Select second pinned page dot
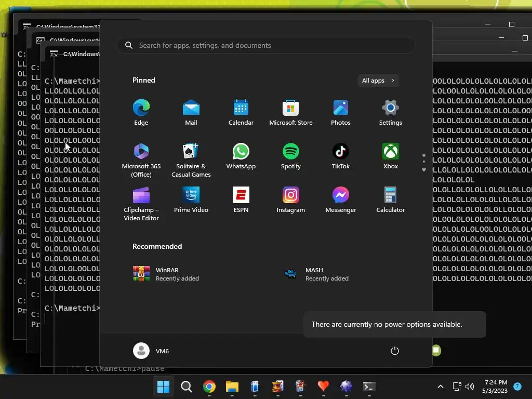532x399 pixels. tap(424, 162)
